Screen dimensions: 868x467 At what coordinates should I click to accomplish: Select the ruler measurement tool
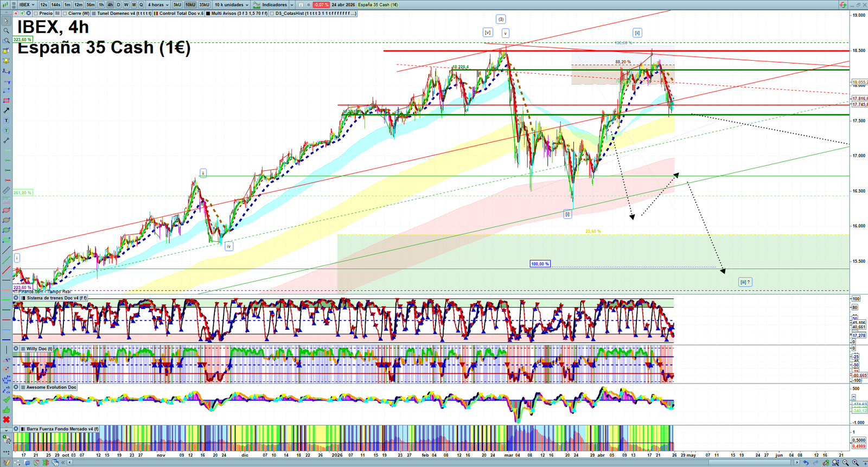6,190
